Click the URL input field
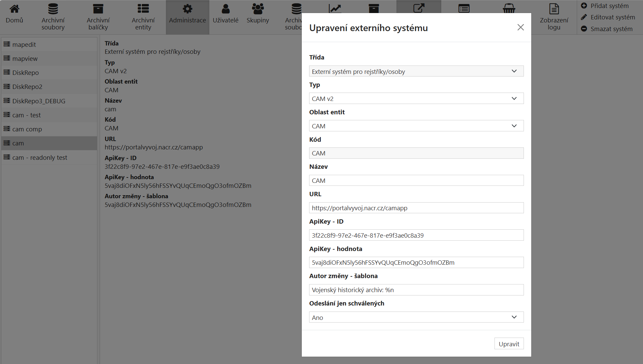 pos(416,208)
